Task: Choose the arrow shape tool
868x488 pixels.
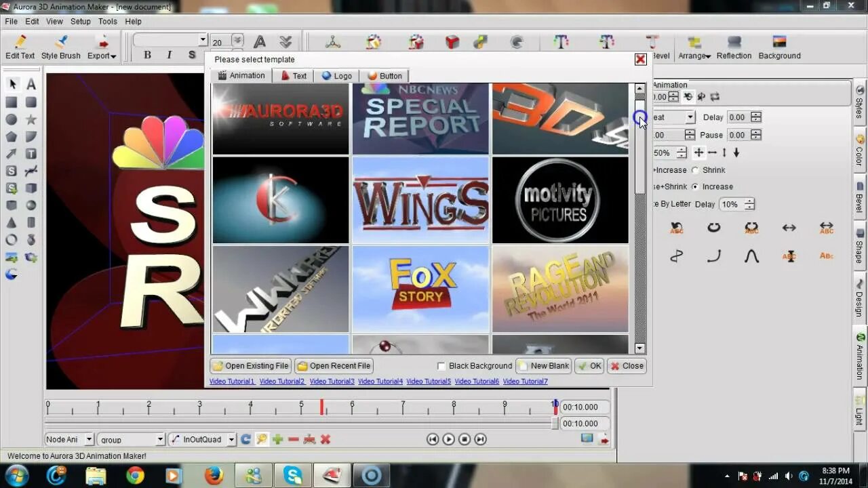Action: pos(12,154)
